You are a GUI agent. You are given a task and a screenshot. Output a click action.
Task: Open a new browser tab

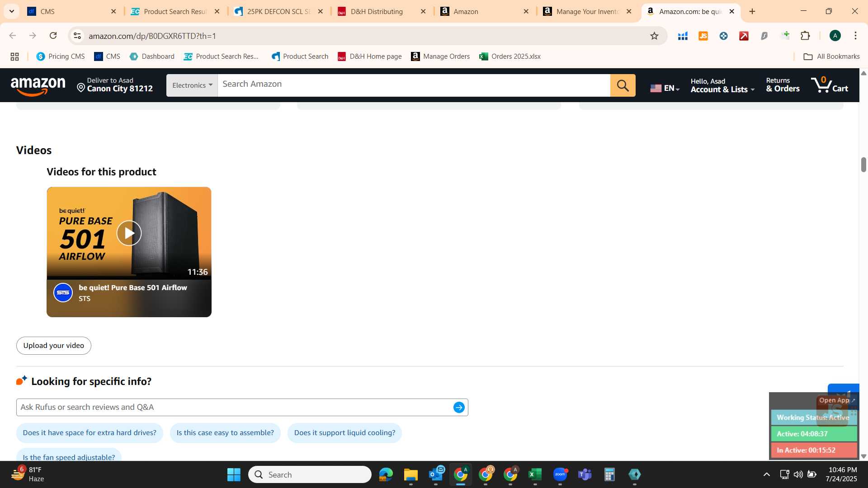pyautogui.click(x=752, y=12)
